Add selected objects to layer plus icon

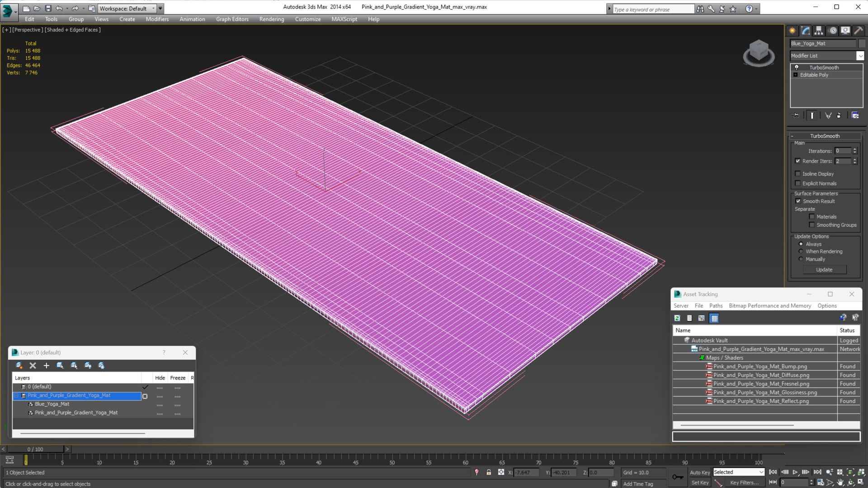[46, 366]
